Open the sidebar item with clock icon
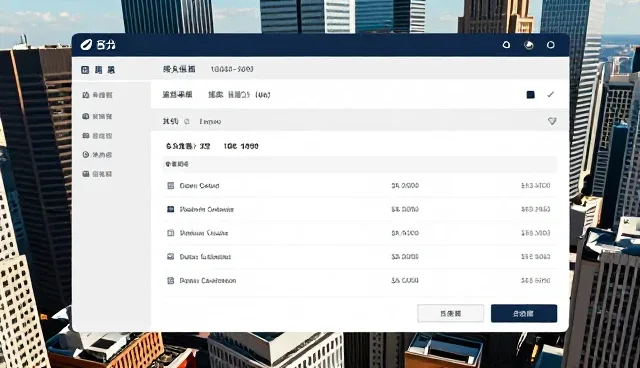Image resolution: width=640 pixels, height=368 pixels. [97, 155]
